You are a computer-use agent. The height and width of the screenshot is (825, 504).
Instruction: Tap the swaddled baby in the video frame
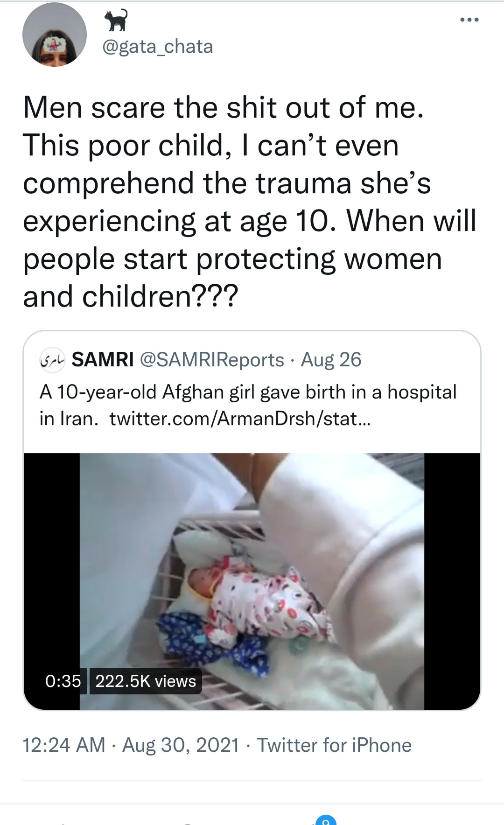click(x=257, y=602)
